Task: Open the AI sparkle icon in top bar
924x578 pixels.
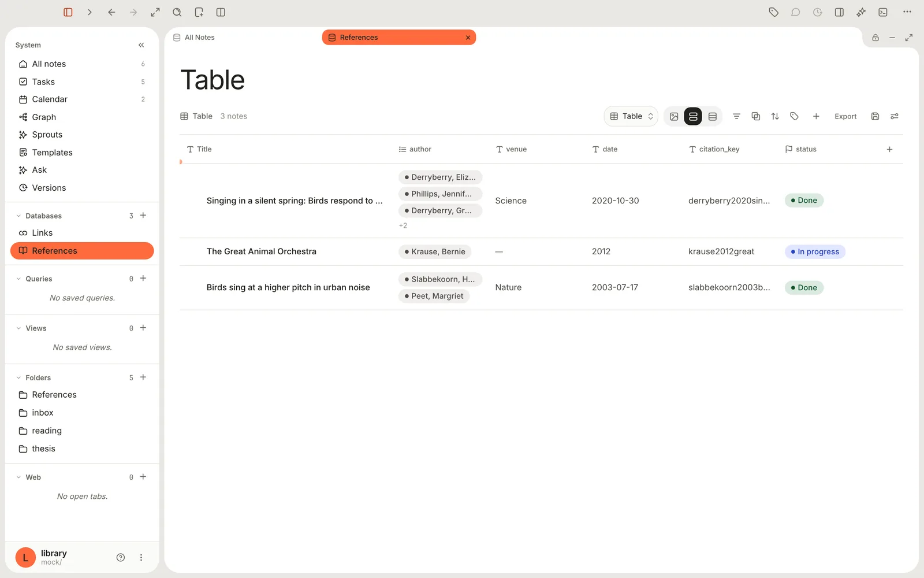Action: (x=861, y=12)
